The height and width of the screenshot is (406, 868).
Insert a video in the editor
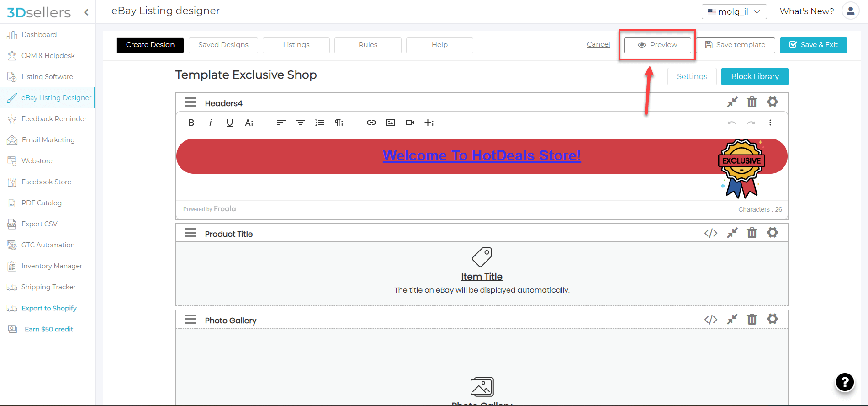point(410,123)
